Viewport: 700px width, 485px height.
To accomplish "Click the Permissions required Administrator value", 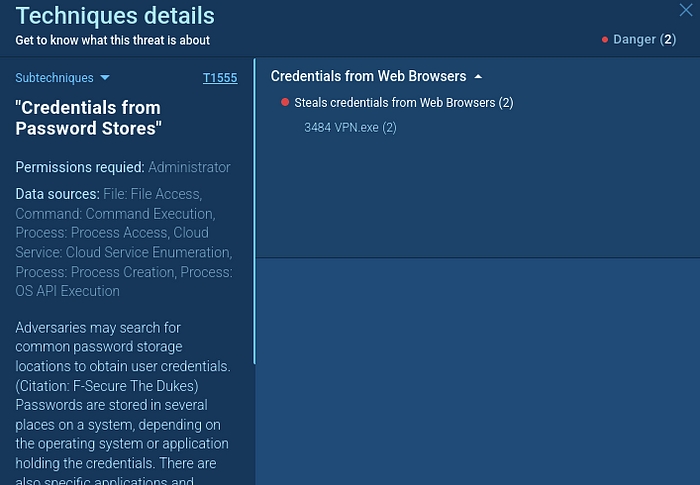I will [x=189, y=167].
